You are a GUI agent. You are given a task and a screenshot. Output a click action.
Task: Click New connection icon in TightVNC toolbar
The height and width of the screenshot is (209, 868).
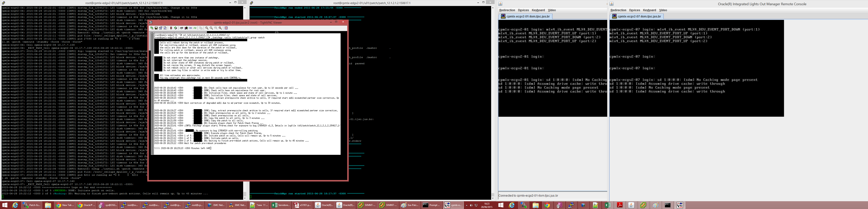pos(152,28)
